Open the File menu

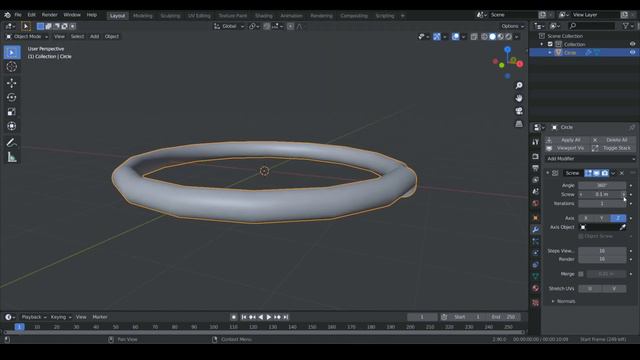(x=18, y=15)
